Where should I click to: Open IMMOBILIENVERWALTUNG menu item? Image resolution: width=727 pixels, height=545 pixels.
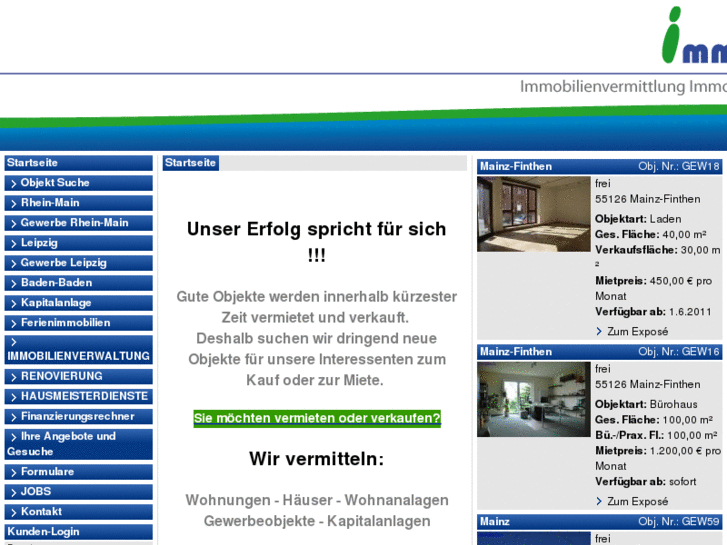[x=78, y=349]
